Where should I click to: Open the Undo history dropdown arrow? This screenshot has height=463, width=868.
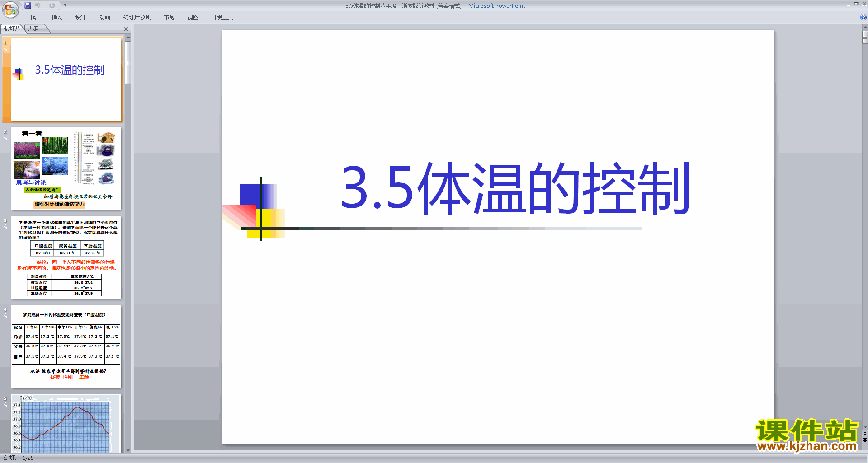(x=44, y=5)
